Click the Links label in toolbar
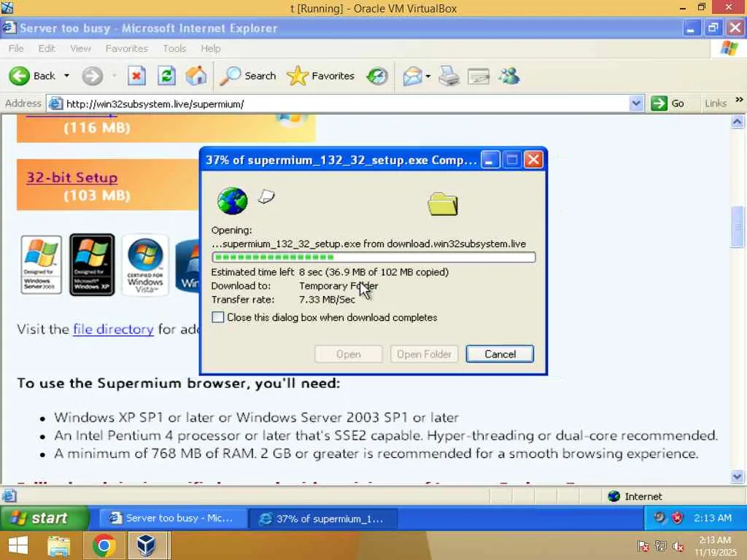The image size is (747, 560). tap(716, 104)
